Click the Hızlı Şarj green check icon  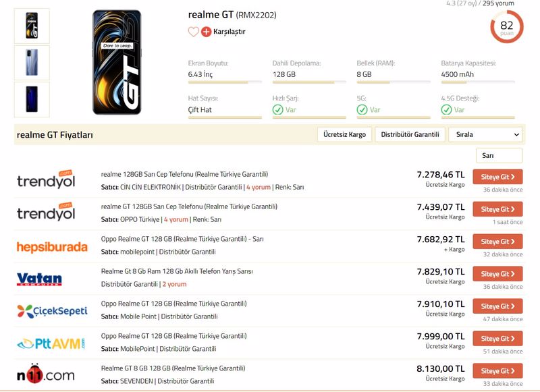point(277,110)
